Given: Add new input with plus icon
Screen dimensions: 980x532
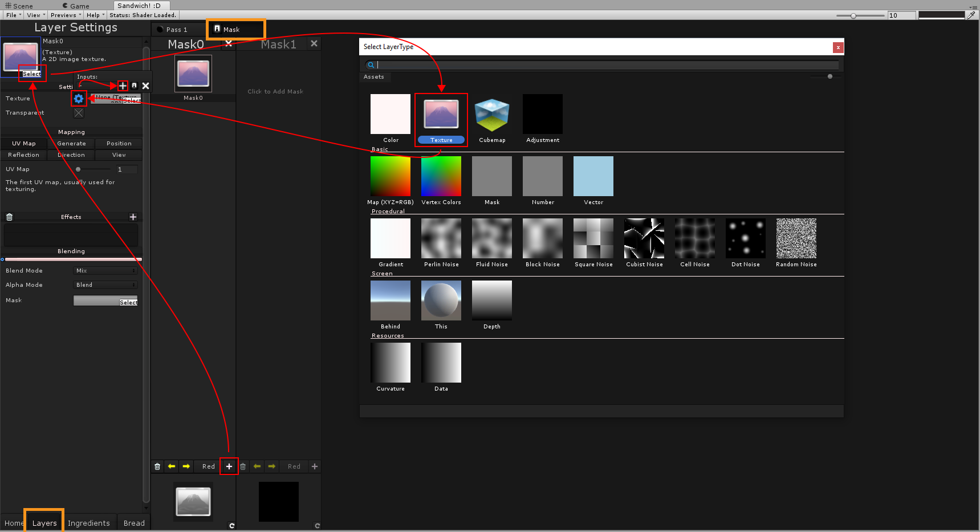Looking at the screenshot, I should coord(123,86).
